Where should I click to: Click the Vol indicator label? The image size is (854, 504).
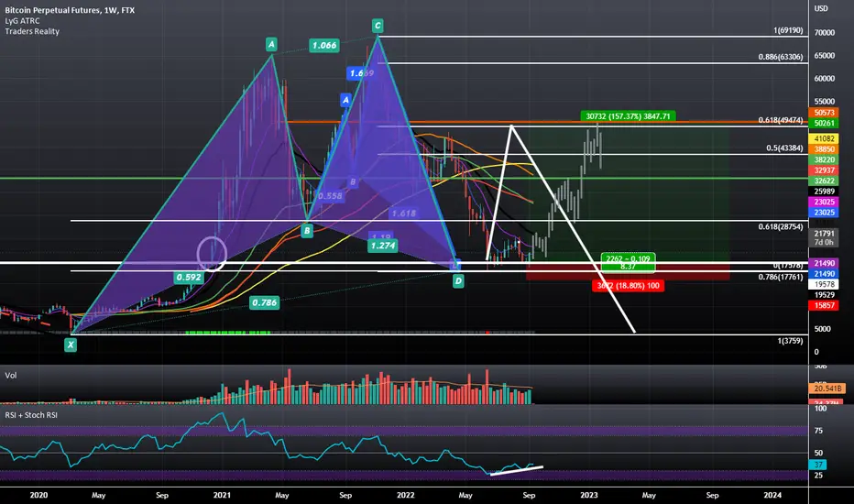click(11, 376)
